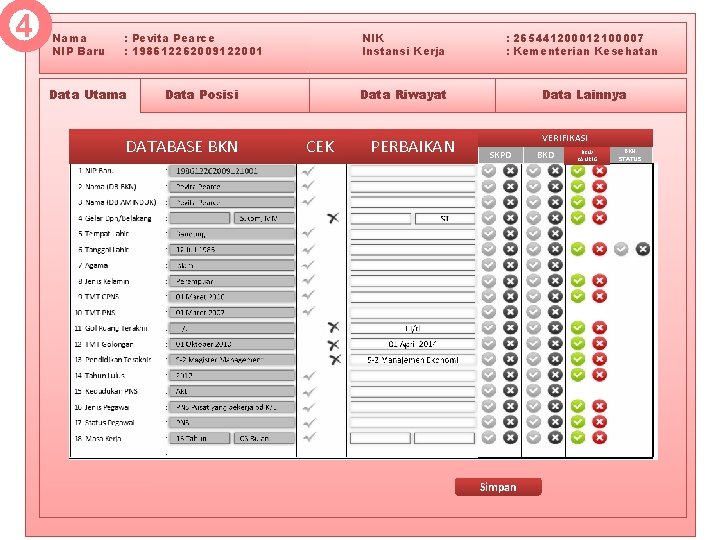Screen dimensions: 720x540
Task: Open the Data Utama tab
Action: click(88, 95)
